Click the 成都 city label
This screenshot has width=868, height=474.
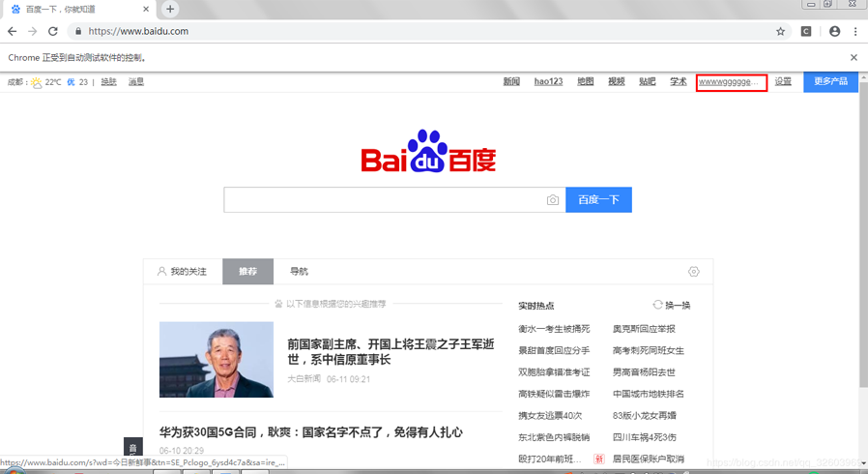click(x=14, y=82)
